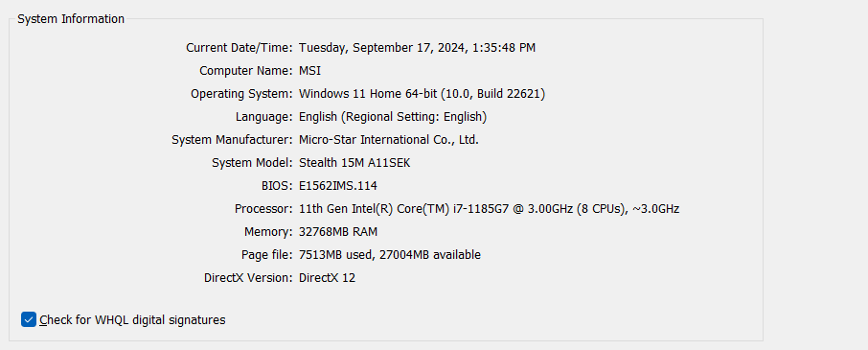The image size is (868, 350).
Task: Select the Intel Core i7-1185G7 processor text
Action: click(x=489, y=209)
